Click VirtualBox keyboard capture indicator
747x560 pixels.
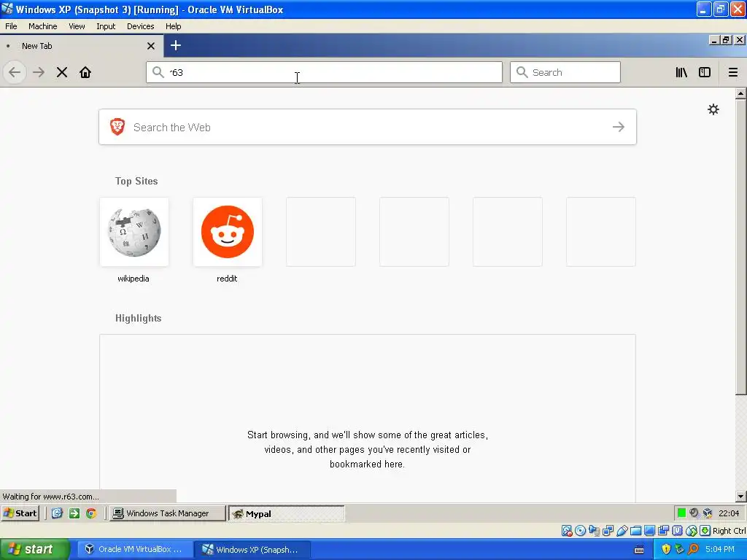tap(705, 531)
